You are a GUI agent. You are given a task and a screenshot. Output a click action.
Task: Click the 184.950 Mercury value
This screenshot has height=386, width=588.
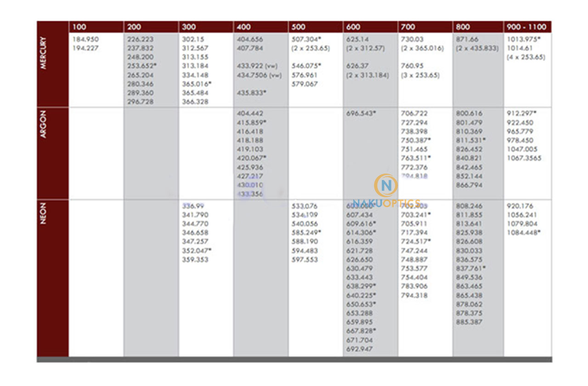(x=85, y=39)
